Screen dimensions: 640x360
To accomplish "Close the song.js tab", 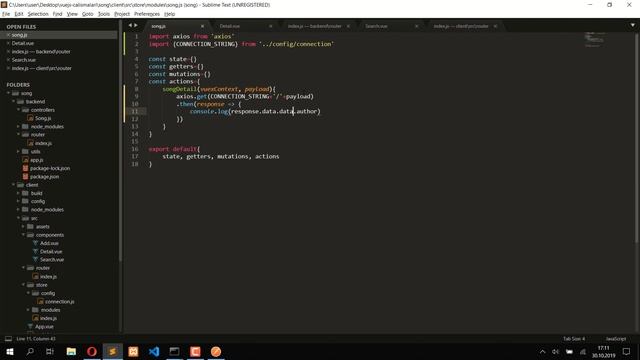I will point(202,26).
